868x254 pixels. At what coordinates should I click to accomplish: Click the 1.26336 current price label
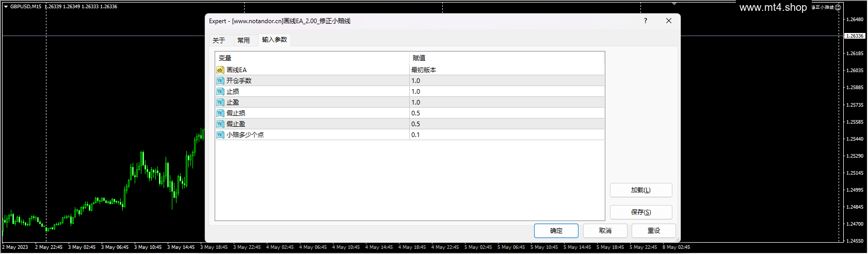coord(855,36)
